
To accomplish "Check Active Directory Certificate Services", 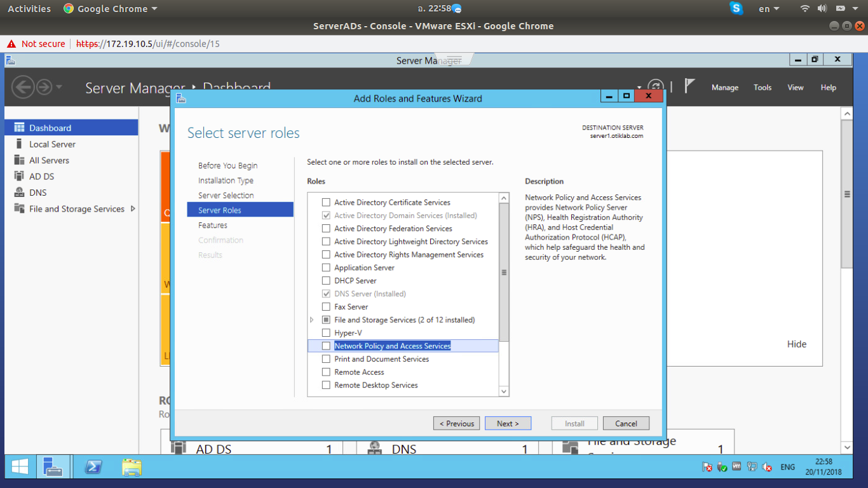I will click(326, 202).
